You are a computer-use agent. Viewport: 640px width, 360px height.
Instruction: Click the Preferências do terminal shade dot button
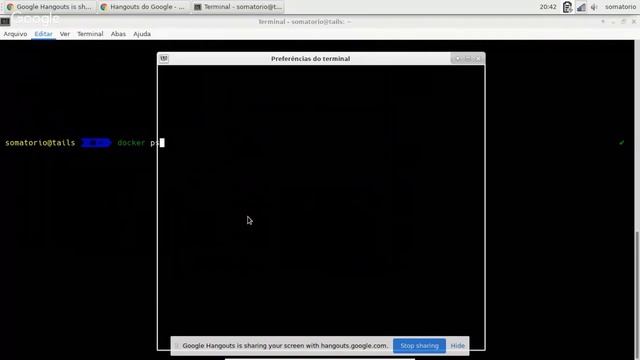[x=458, y=59]
